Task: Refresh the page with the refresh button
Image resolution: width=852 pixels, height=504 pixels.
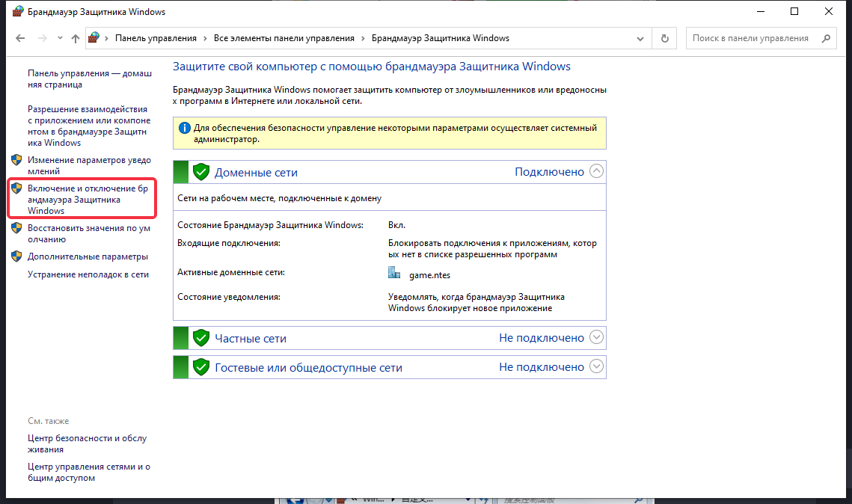Action: (664, 39)
